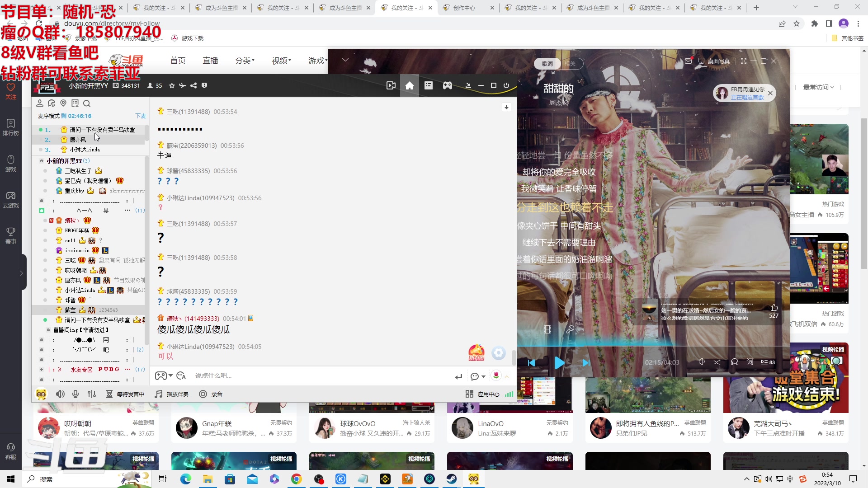
Task: Toggle 录音 recording in YY bottom bar
Action: click(x=211, y=394)
